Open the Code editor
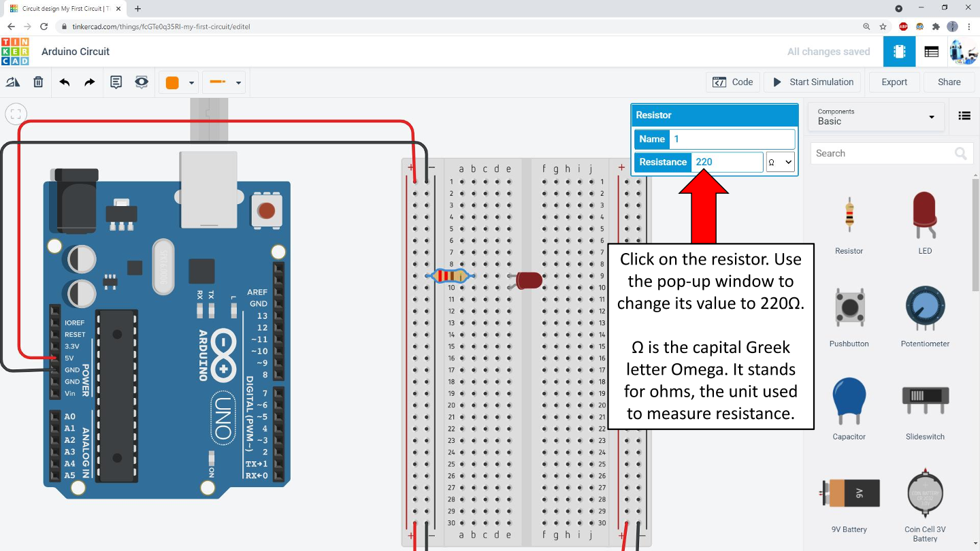980x551 pixels. (733, 82)
